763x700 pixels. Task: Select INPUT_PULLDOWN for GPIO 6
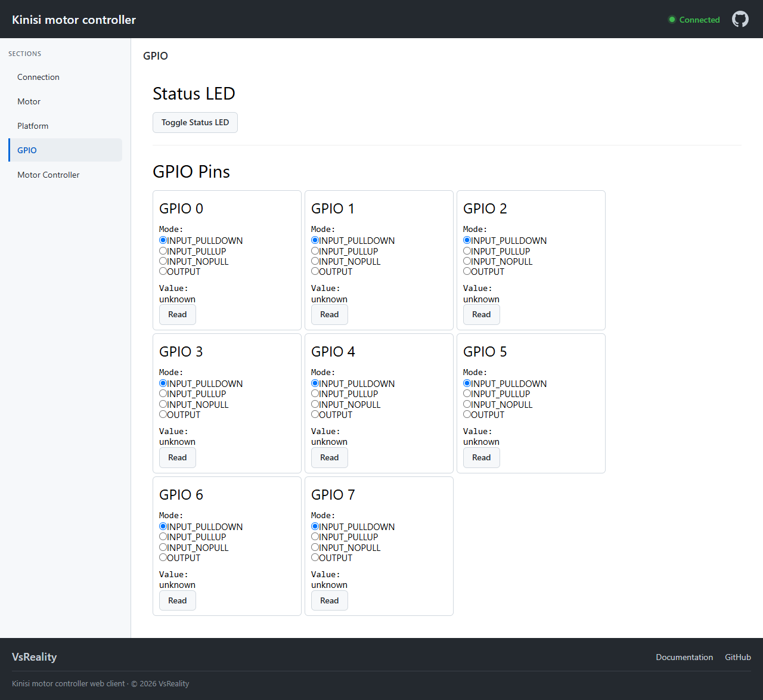pyautogui.click(x=163, y=526)
